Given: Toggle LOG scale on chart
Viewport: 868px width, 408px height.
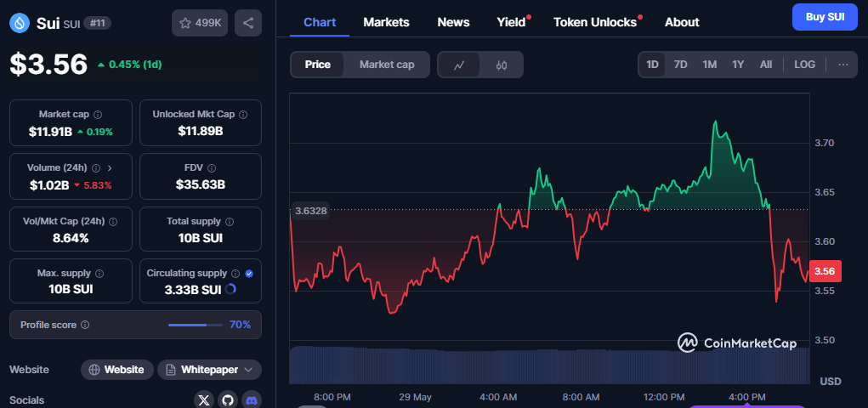Looking at the screenshot, I should (x=804, y=65).
